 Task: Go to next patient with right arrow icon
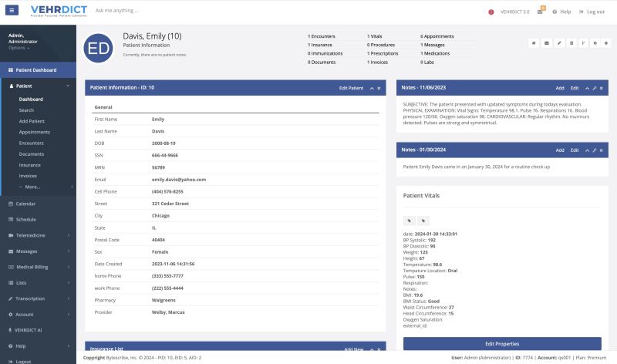click(607, 43)
